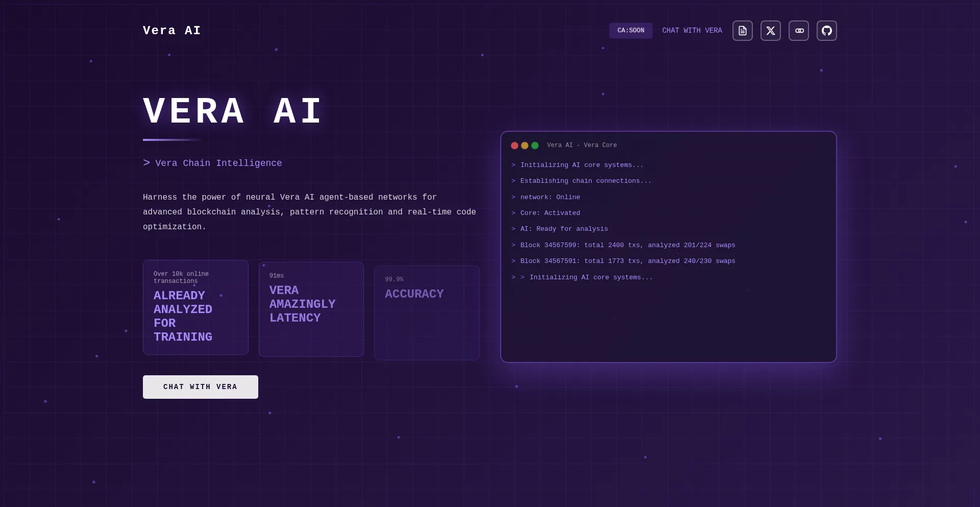Open the document/whitepaper icon in the header
Screen dimensions: 980x507
[742, 31]
